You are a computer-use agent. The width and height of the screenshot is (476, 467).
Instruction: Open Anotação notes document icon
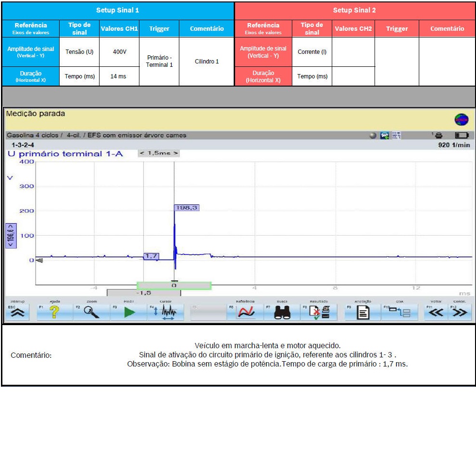point(363,313)
